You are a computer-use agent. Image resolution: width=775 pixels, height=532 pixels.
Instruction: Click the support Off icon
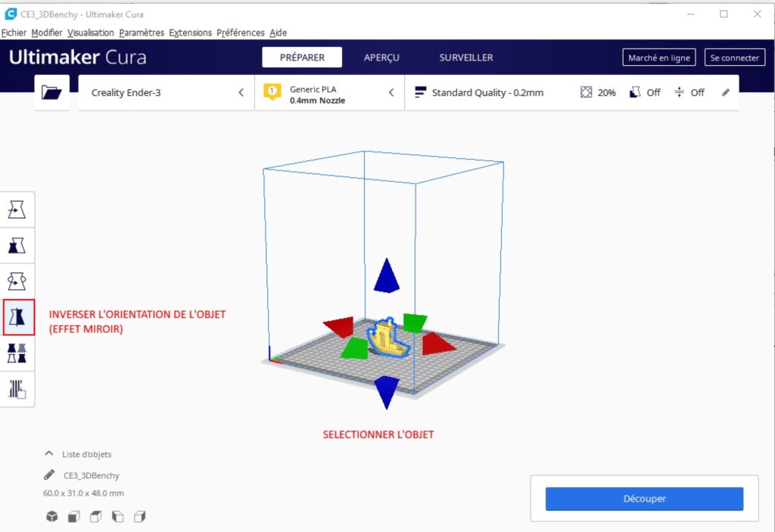[635, 92]
